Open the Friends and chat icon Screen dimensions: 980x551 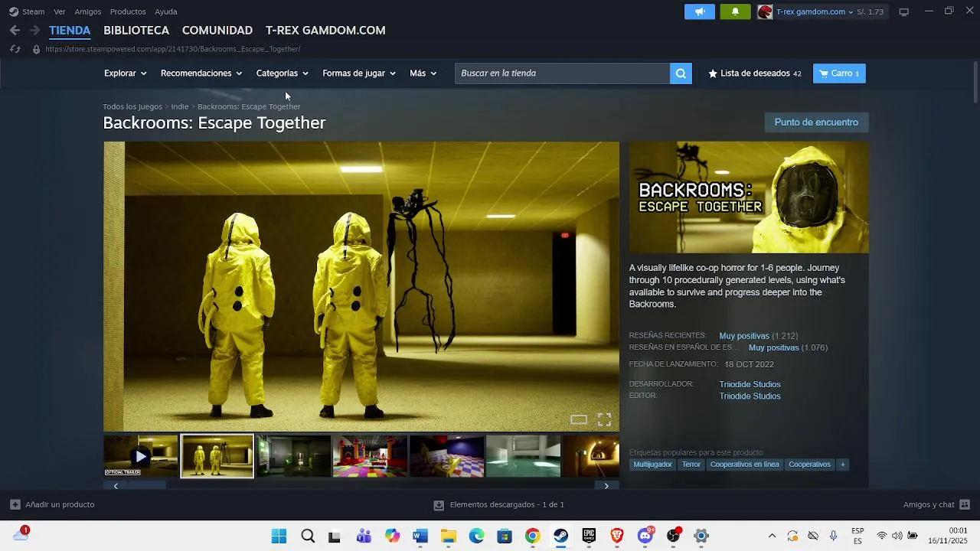[x=965, y=504]
